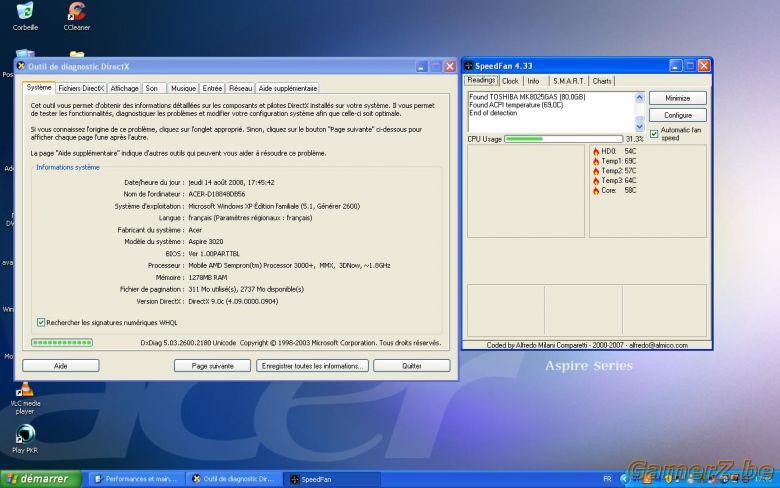Click the text '1278MB RAM'
The width and height of the screenshot is (780, 488).
(207, 278)
